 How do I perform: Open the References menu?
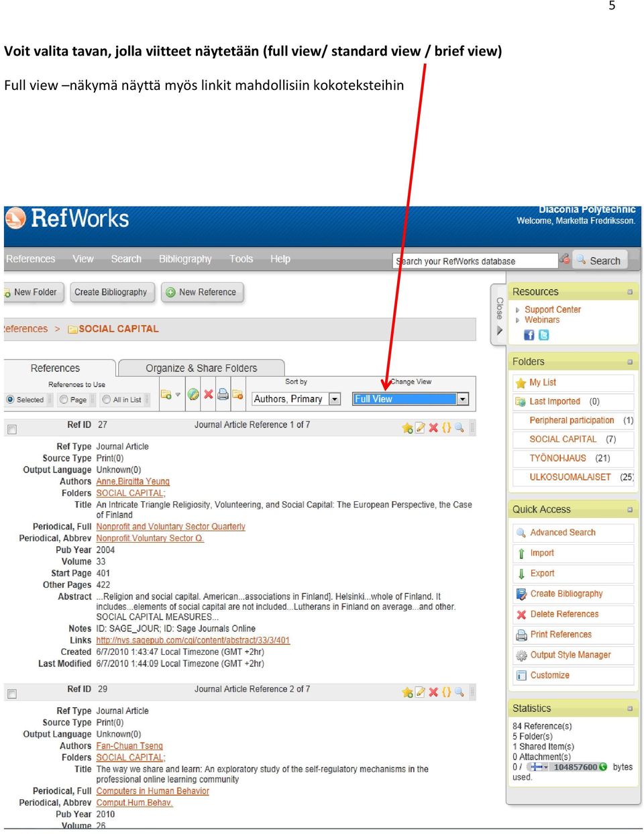pos(30,259)
